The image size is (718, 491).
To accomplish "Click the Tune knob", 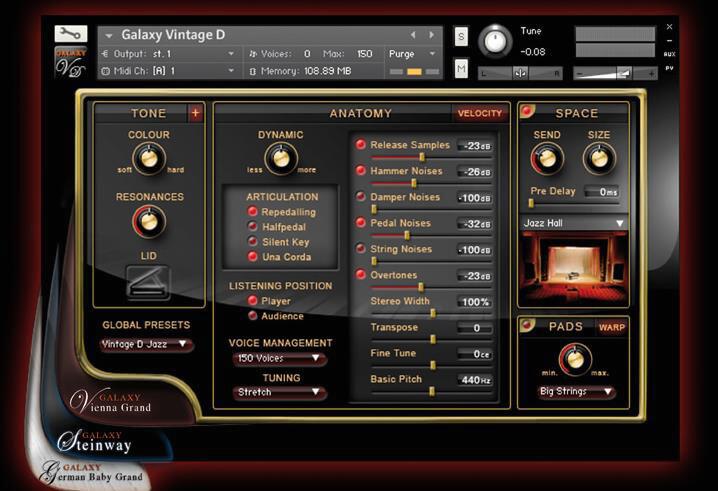I will pyautogui.click(x=495, y=42).
